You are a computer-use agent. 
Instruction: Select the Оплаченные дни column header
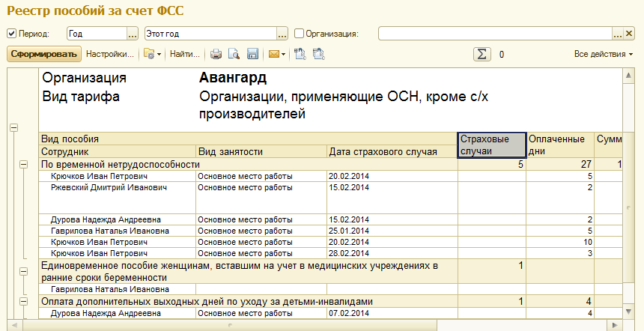pos(560,145)
